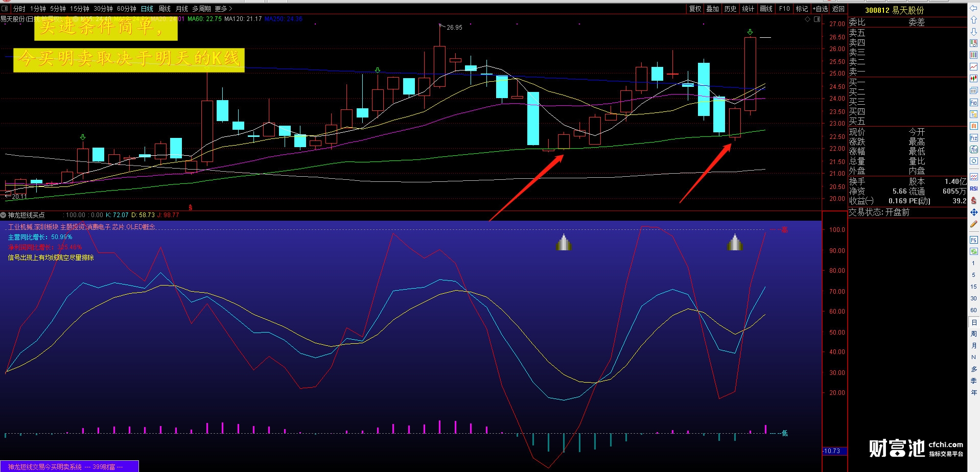Click the down arrow next stock icon
The image size is (980, 472).
click(x=974, y=32)
